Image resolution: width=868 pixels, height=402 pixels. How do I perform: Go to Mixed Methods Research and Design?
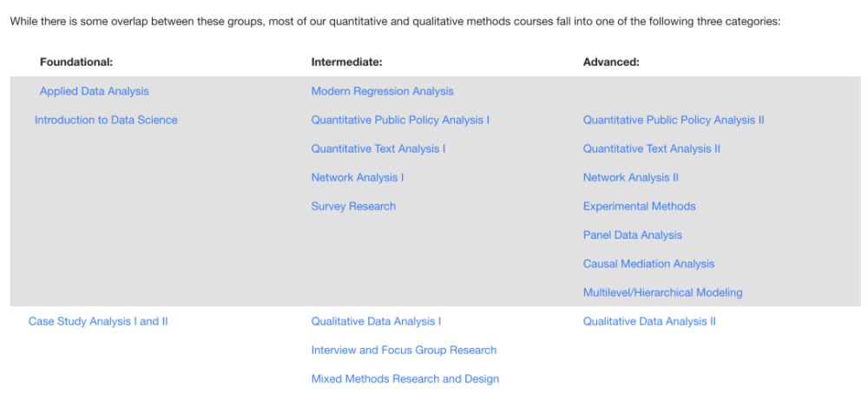405,379
